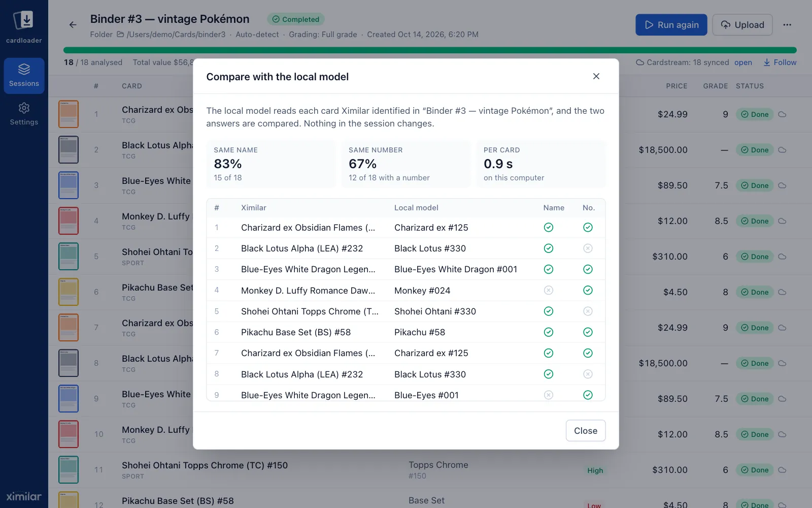
Task: Click the number match check icon for Pikachu #58
Action: [588, 332]
